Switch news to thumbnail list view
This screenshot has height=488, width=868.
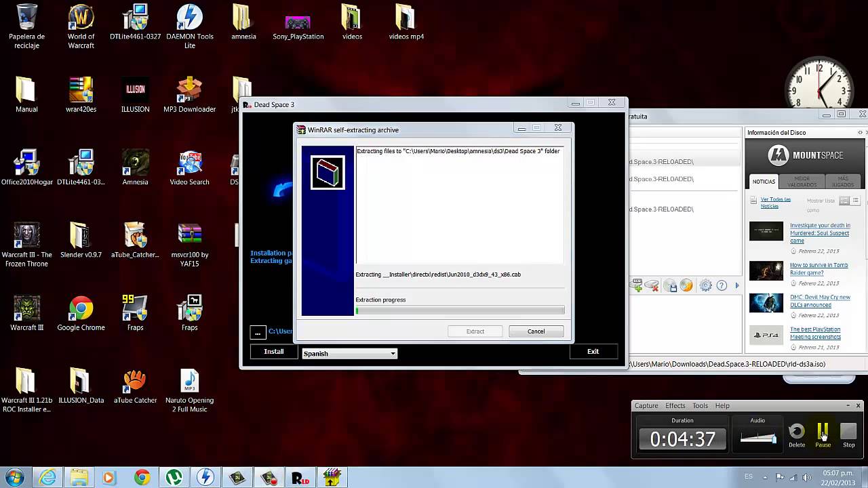click(x=844, y=201)
